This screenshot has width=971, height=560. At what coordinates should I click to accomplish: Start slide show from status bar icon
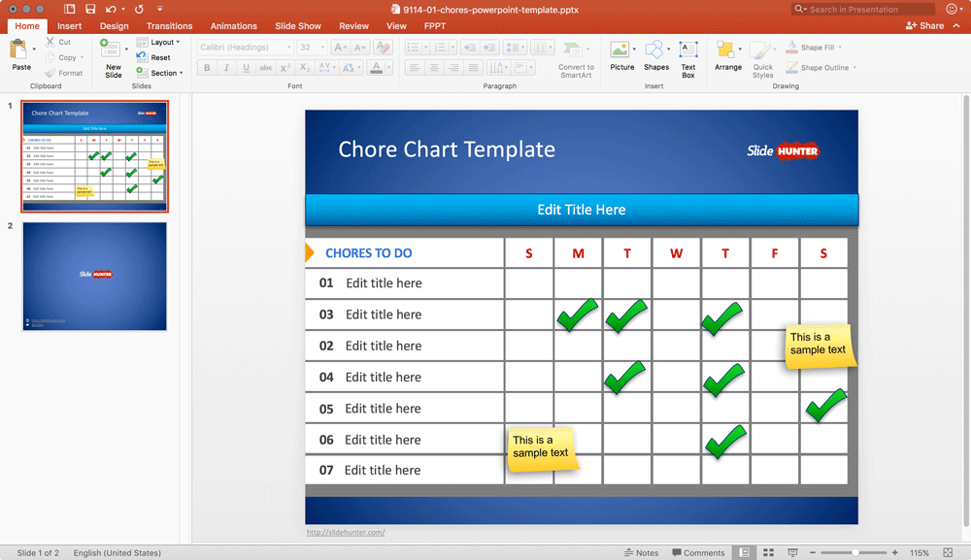pyautogui.click(x=792, y=552)
